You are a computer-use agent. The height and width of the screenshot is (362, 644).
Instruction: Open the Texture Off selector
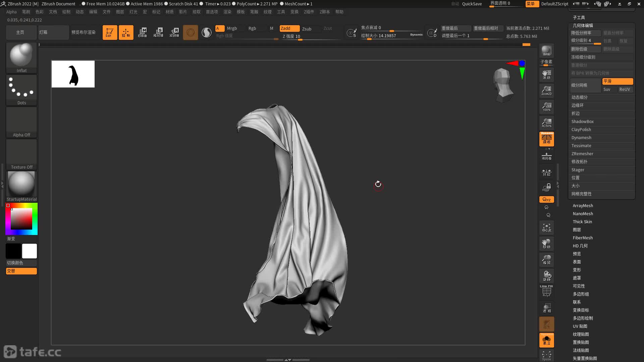21,154
